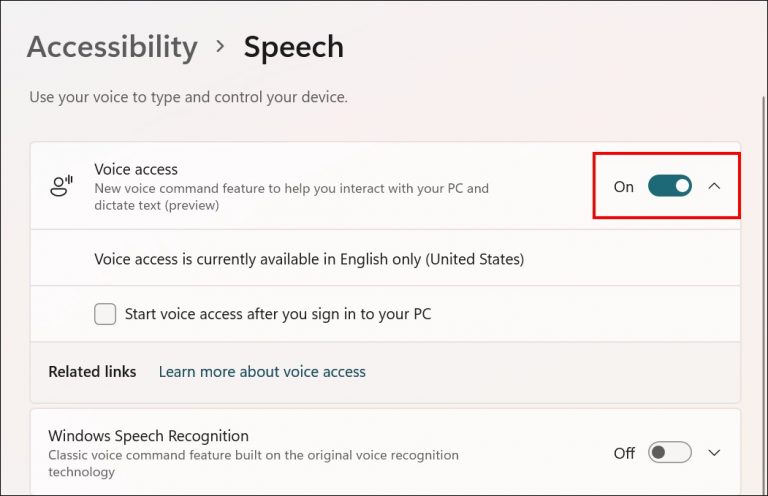Turn off the Voice access toggle

tap(669, 186)
